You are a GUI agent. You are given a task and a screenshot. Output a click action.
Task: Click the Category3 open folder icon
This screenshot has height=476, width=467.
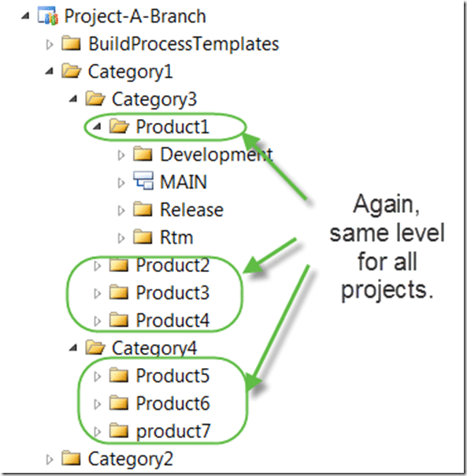[95, 99]
